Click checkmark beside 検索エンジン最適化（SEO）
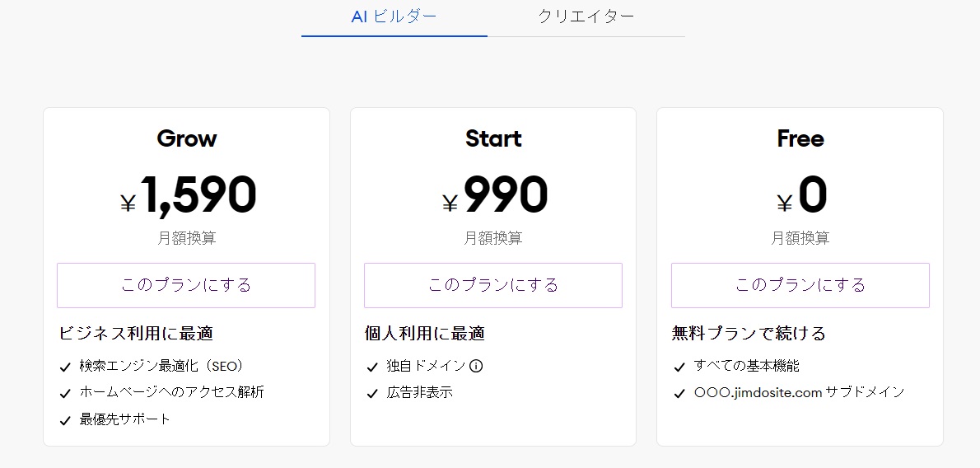 pyautogui.click(x=65, y=367)
